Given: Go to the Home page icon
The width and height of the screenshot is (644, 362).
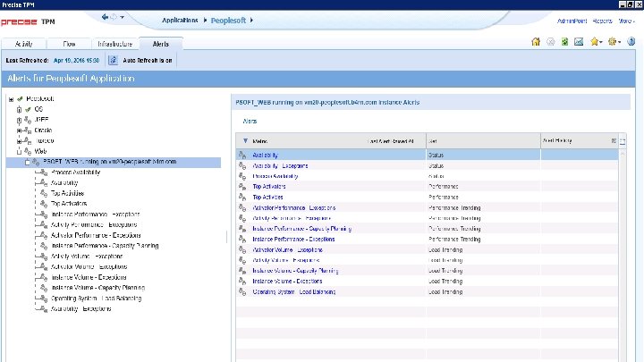Looking at the screenshot, I should (536, 41).
